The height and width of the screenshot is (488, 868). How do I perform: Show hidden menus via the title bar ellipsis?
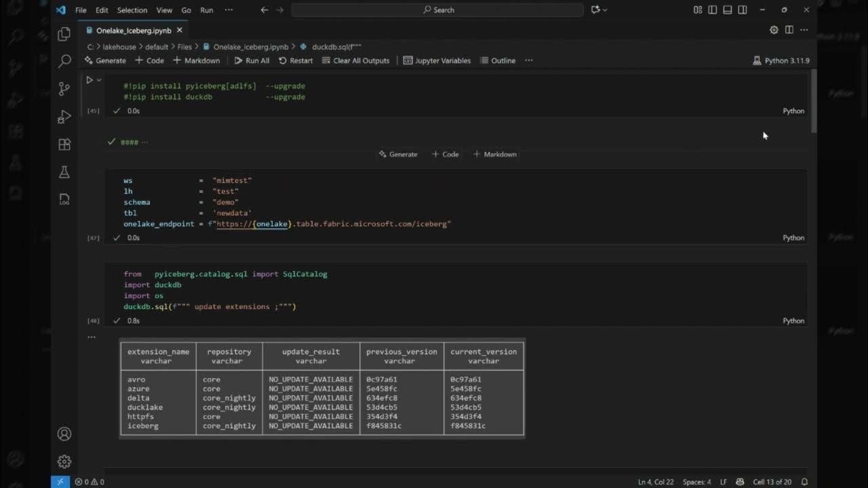coord(229,10)
